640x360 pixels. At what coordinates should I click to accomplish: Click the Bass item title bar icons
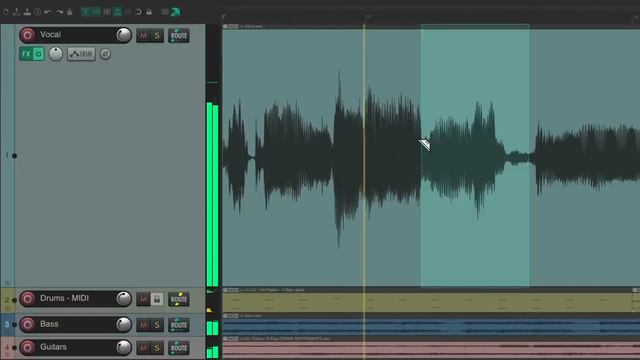tap(231, 316)
